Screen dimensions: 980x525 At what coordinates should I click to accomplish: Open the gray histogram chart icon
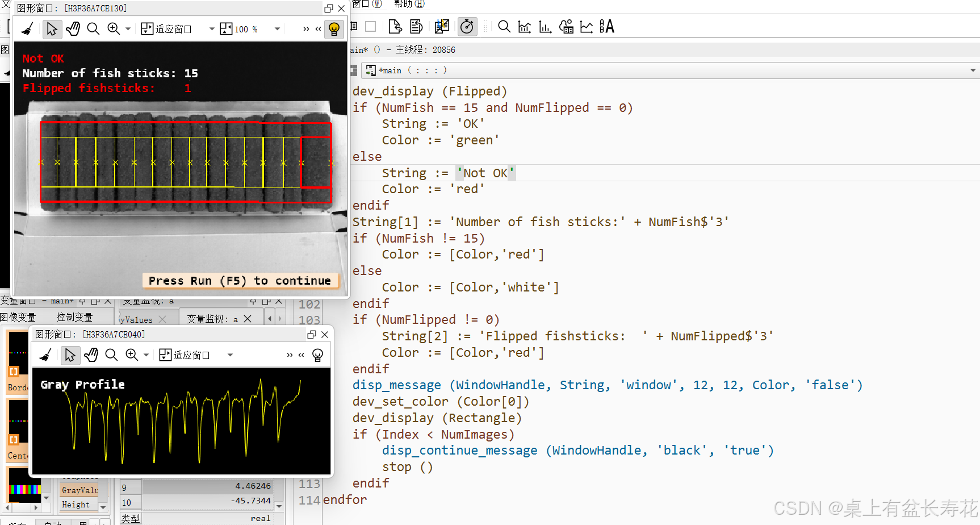525,27
